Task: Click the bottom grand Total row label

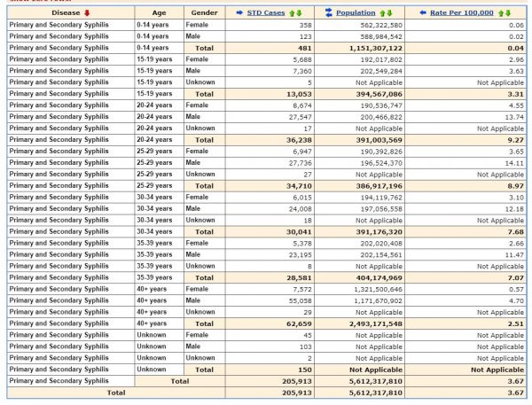Action: (113, 392)
